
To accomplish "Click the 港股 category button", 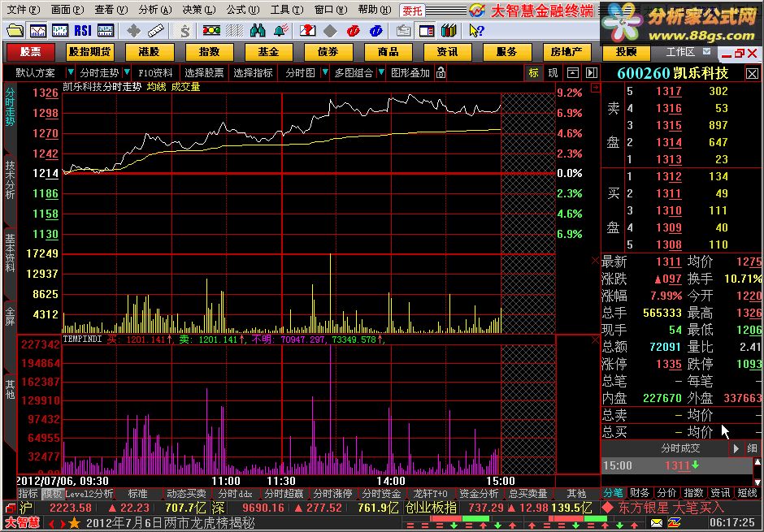I will pyautogui.click(x=149, y=52).
